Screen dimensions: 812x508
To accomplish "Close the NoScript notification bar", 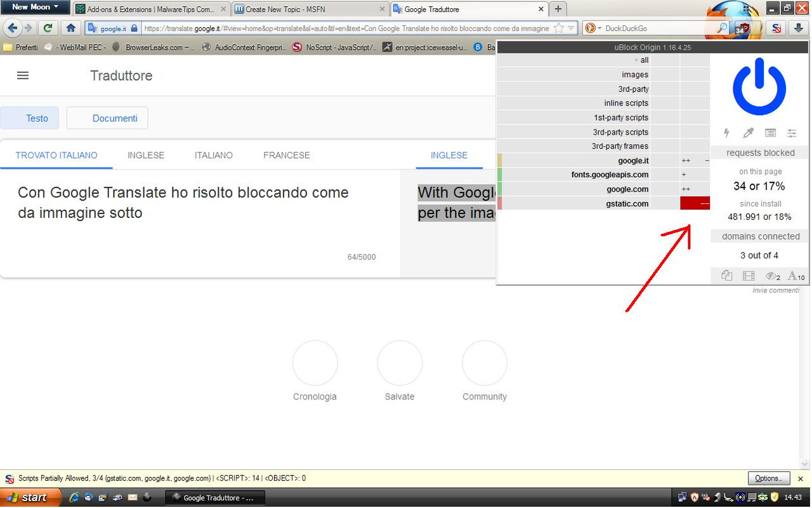I will click(x=801, y=479).
